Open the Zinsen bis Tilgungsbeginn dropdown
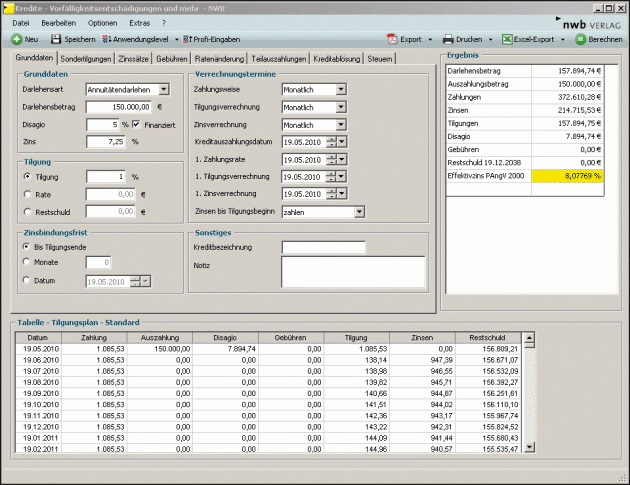 [x=358, y=212]
